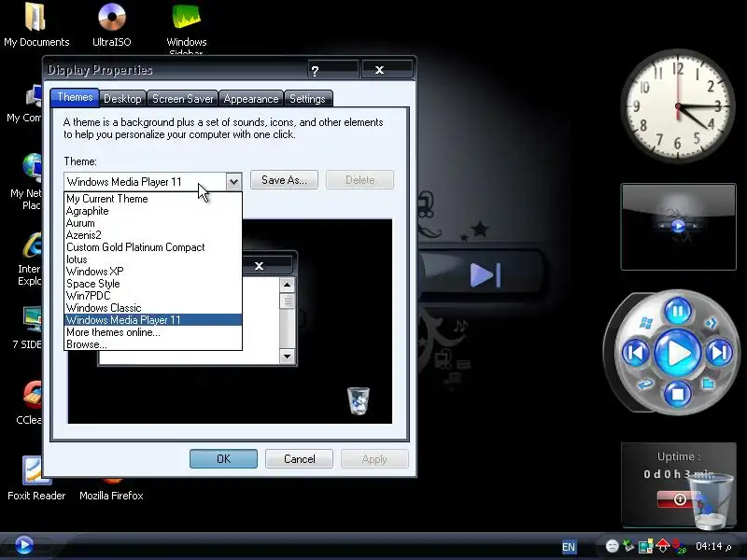
Task: Close the Display Properties dialog
Action: 387,70
